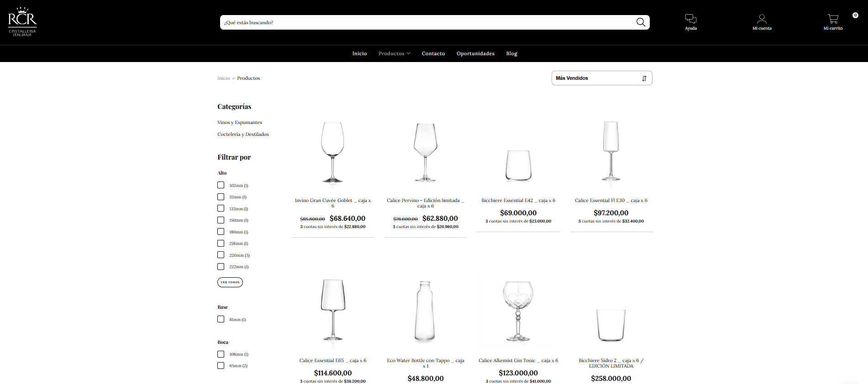868x384 pixels.
Task: Open the Mi carrito shopping cart icon
Action: coord(833,19)
